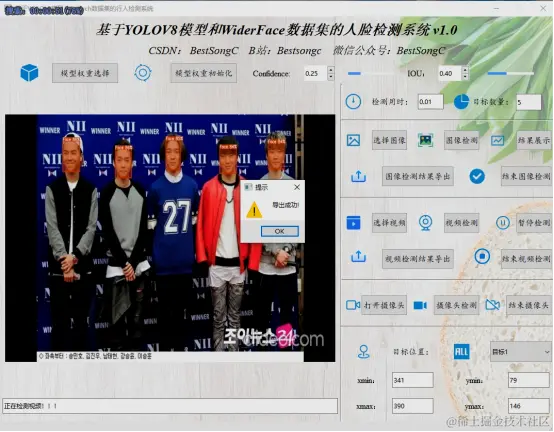Click the 结束摄像头 button
The height and width of the screenshot is (432, 554).
click(529, 305)
